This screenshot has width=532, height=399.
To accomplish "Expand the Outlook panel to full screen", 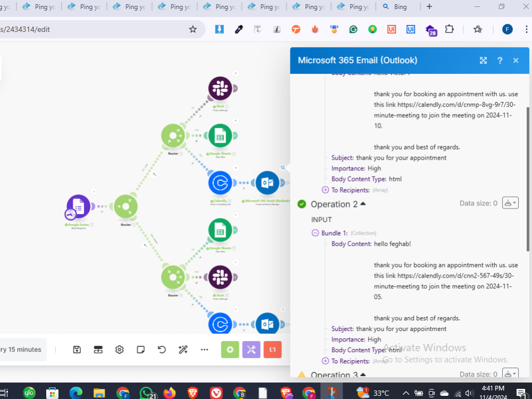I will coord(483,61).
